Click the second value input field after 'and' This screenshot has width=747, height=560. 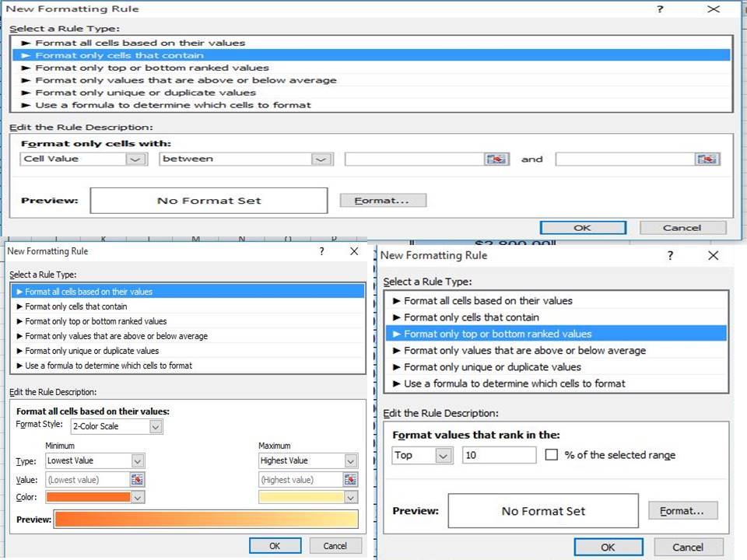tap(625, 159)
